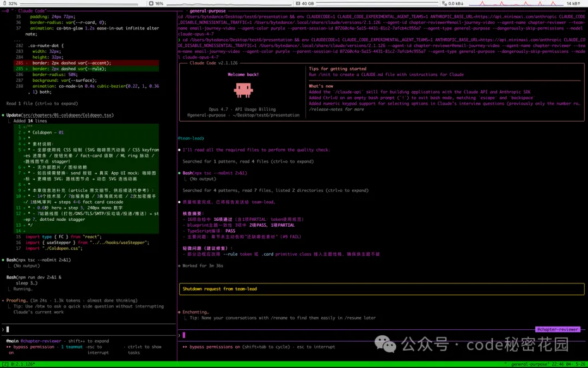Click the '@team-lead>' message header
The height and width of the screenshot is (368, 588).
(191, 138)
